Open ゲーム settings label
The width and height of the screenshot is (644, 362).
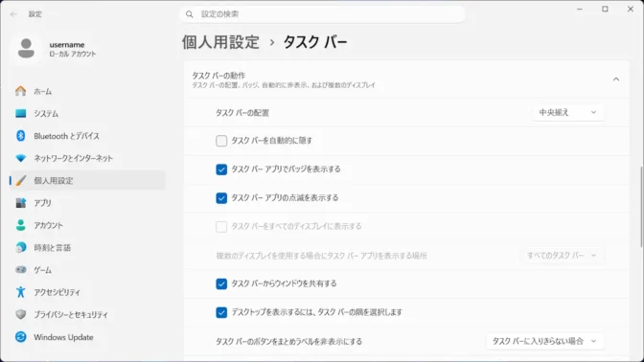(43, 270)
